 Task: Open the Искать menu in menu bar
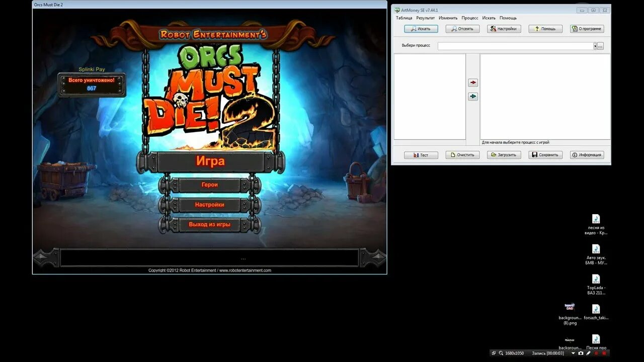[489, 18]
